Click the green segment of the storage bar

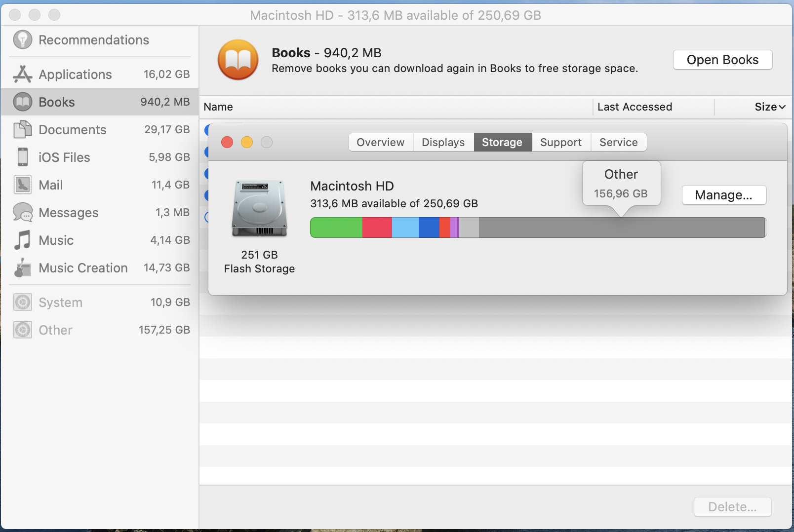336,228
